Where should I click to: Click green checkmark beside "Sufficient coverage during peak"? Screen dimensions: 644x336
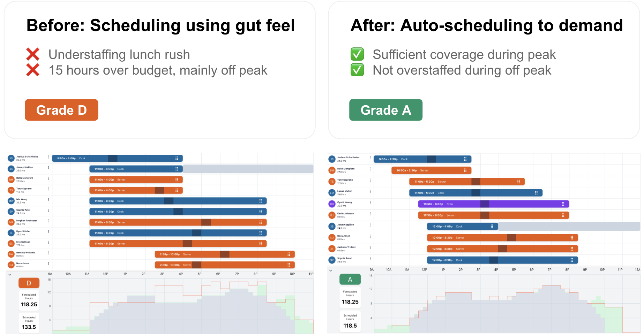357,54
